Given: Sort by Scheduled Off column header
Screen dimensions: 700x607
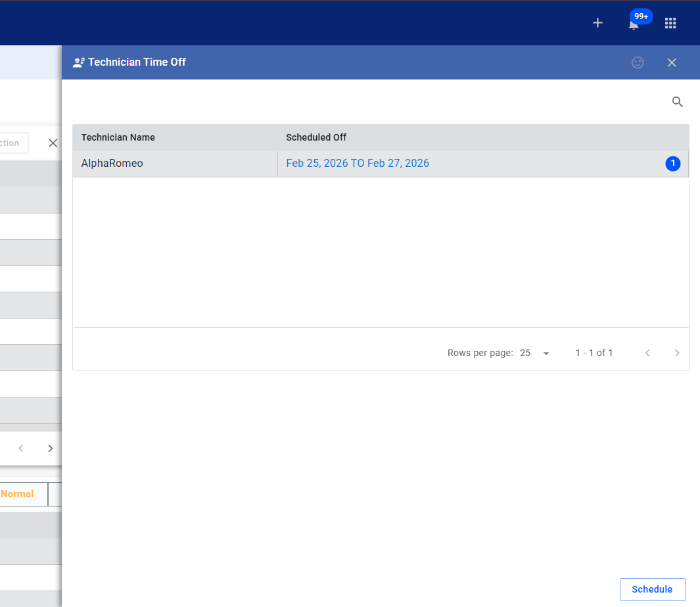Looking at the screenshot, I should click(x=316, y=137).
